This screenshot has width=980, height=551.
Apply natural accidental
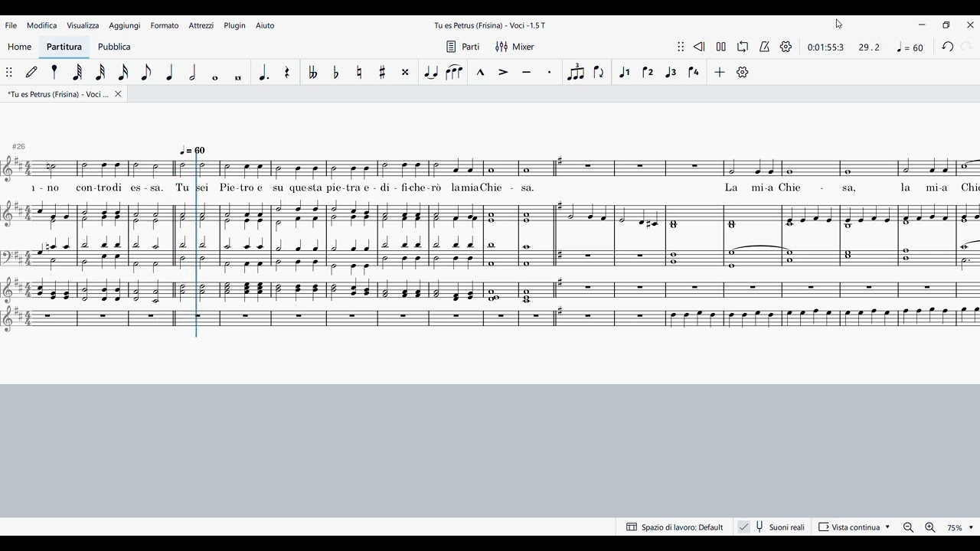359,72
